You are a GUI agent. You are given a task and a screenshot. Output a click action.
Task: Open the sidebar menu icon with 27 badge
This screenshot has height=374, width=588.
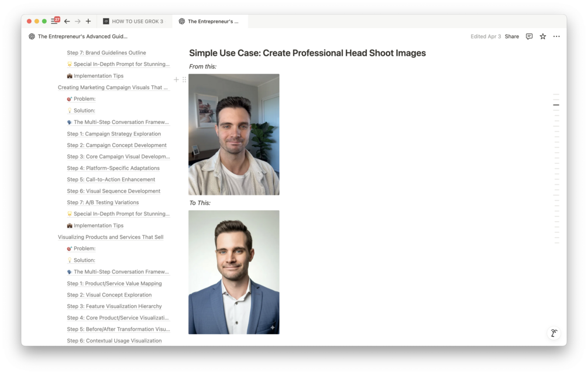[x=55, y=21]
